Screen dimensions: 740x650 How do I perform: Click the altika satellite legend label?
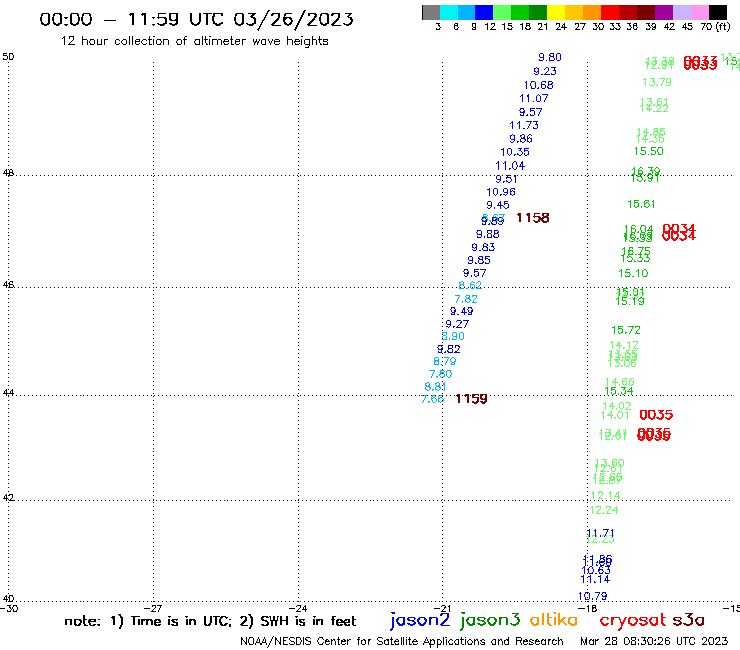(553, 620)
